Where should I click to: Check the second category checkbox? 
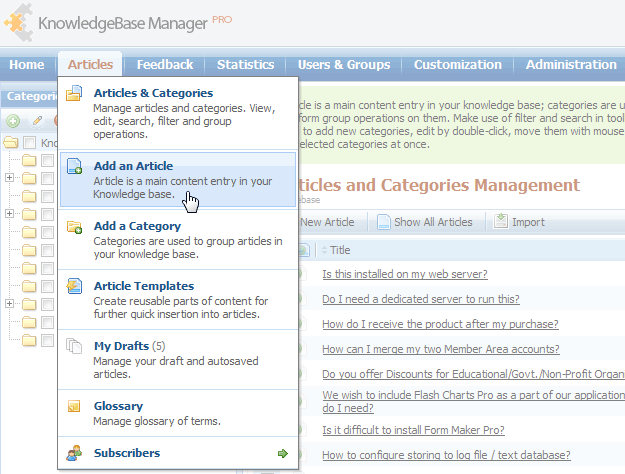click(47, 178)
